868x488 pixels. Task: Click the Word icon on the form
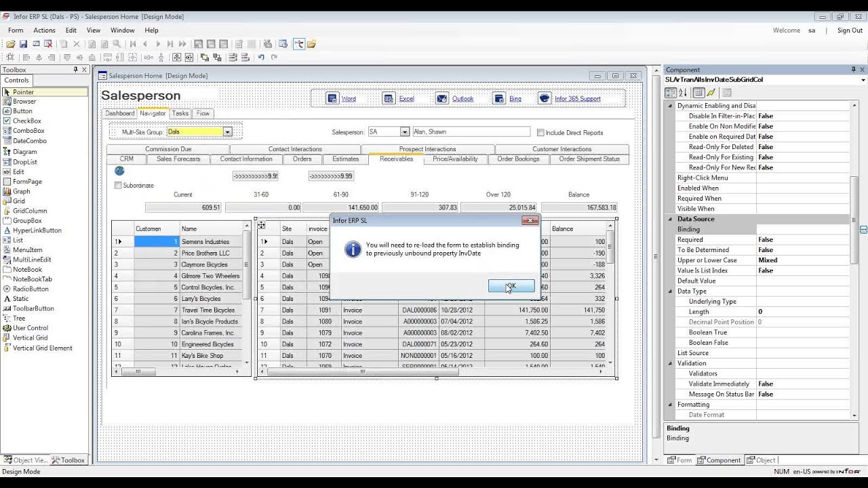pos(332,98)
